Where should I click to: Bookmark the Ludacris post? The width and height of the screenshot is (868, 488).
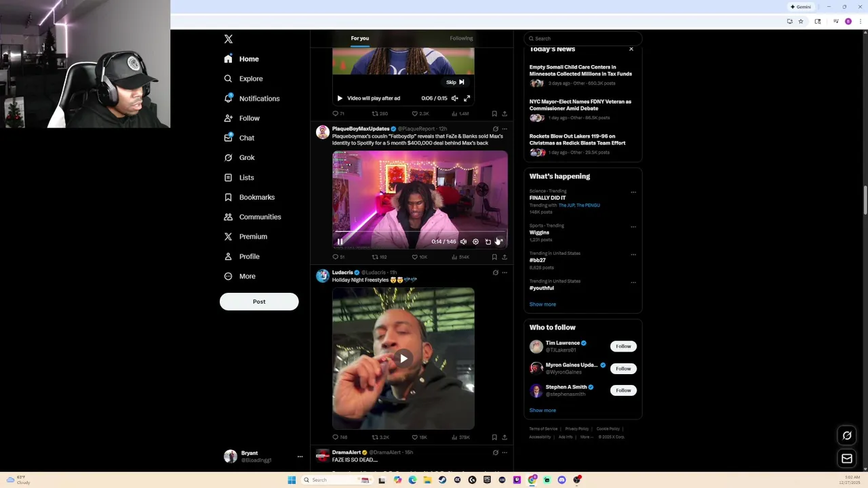click(494, 437)
